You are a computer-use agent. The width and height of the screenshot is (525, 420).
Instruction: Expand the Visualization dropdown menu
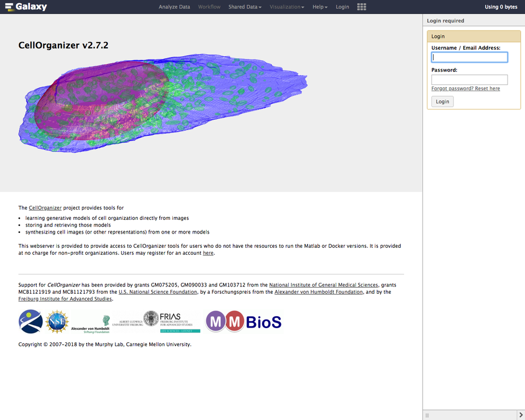(x=287, y=7)
